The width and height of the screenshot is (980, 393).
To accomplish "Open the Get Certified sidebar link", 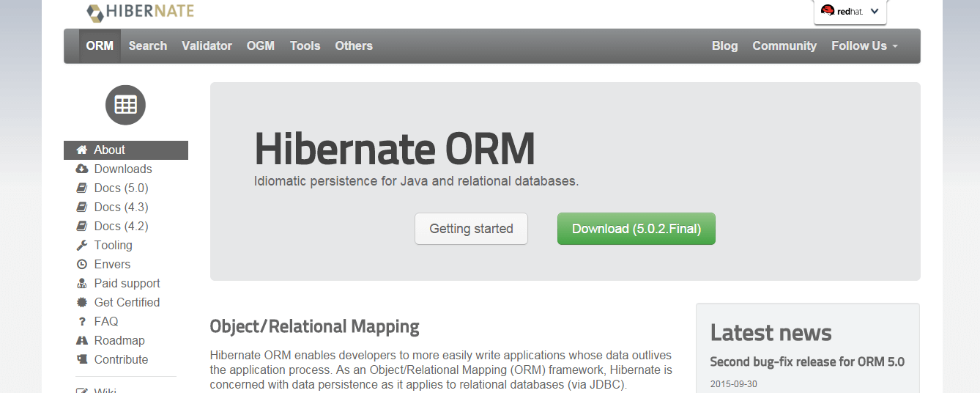I will click(127, 302).
